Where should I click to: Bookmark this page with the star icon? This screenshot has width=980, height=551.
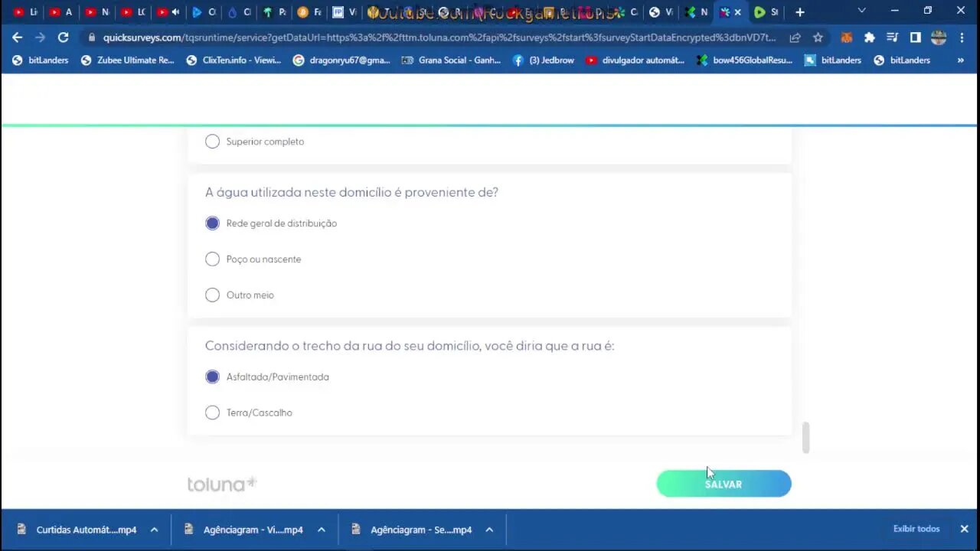tap(818, 37)
